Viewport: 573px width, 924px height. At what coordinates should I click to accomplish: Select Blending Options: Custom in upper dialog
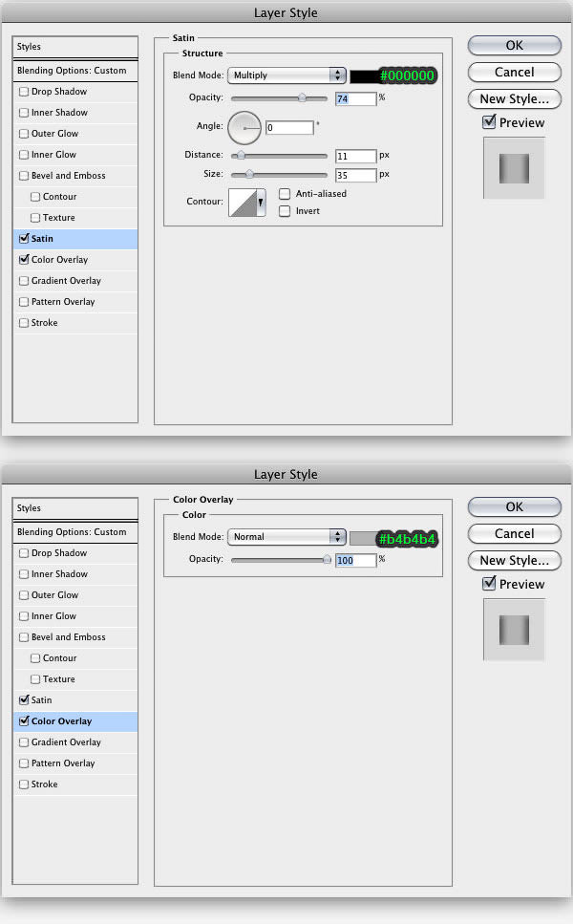[x=75, y=71]
